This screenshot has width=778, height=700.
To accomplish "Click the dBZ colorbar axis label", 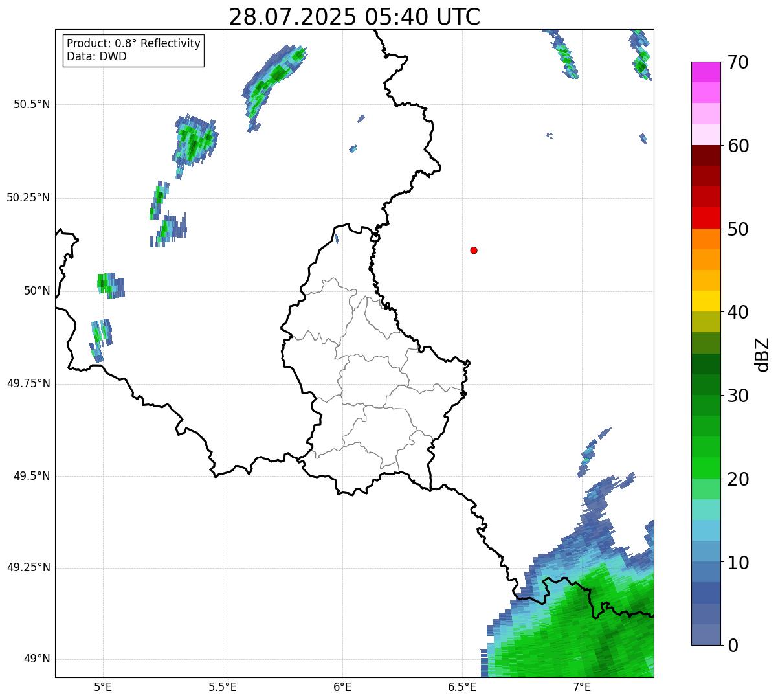I will [762, 354].
